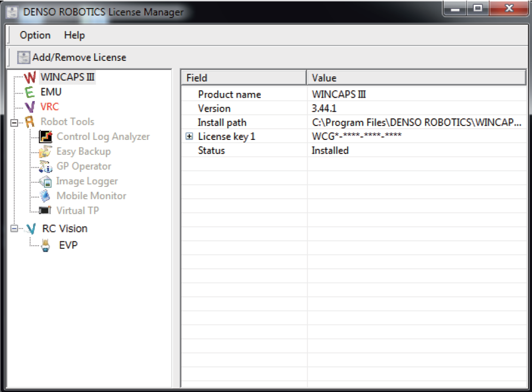Select Image Logger label in tree

pos(87,181)
